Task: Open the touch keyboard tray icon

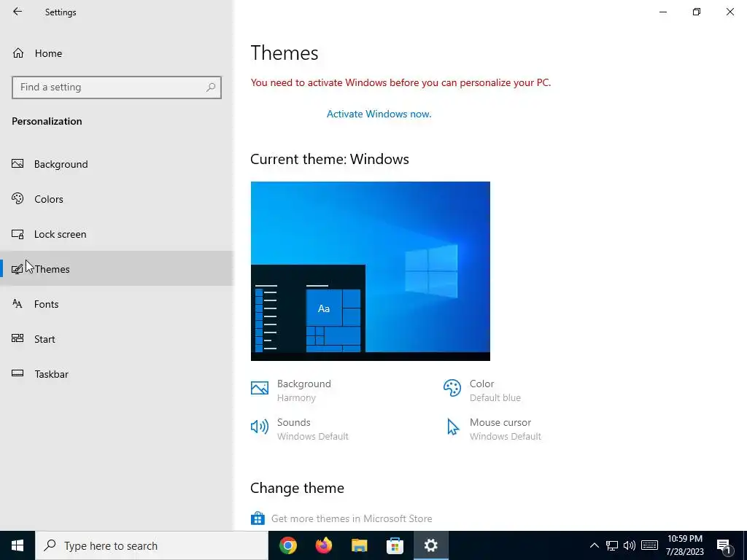Action: tap(649, 545)
